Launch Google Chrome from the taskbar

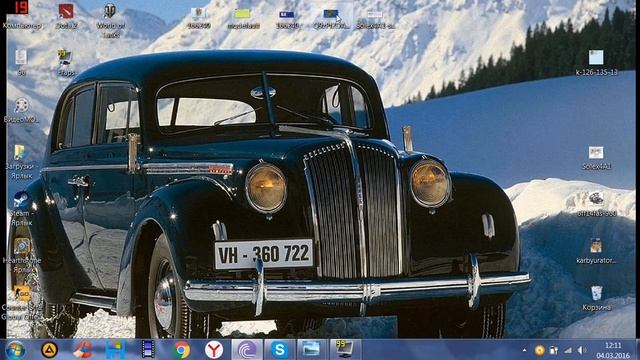[181, 350]
